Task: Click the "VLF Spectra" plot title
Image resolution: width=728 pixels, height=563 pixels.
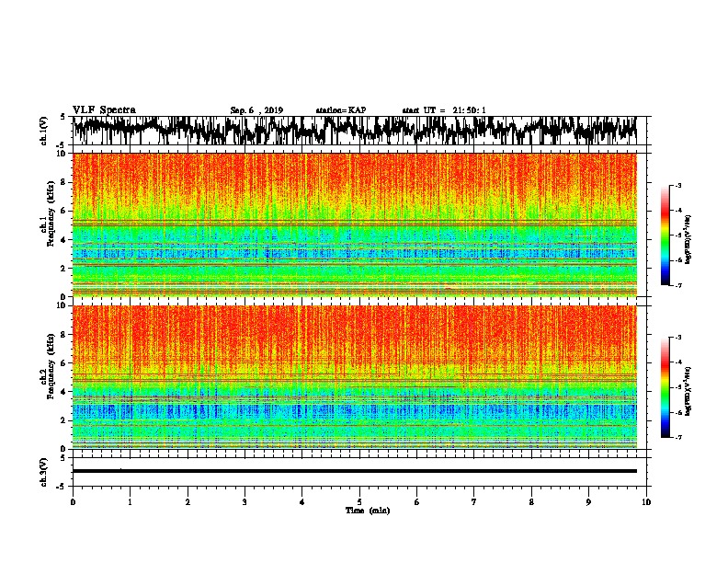Action: pyautogui.click(x=104, y=110)
